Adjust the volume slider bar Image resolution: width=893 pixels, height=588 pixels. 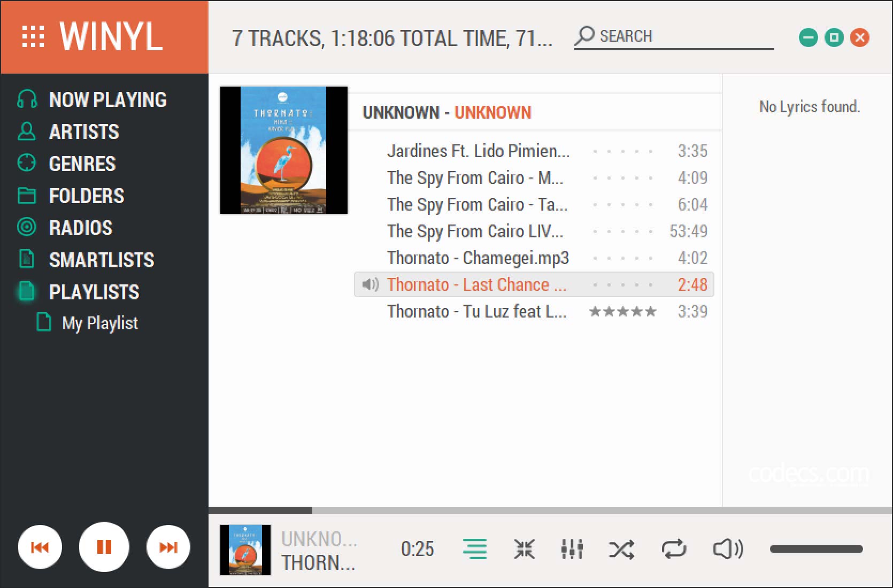pyautogui.click(x=816, y=549)
